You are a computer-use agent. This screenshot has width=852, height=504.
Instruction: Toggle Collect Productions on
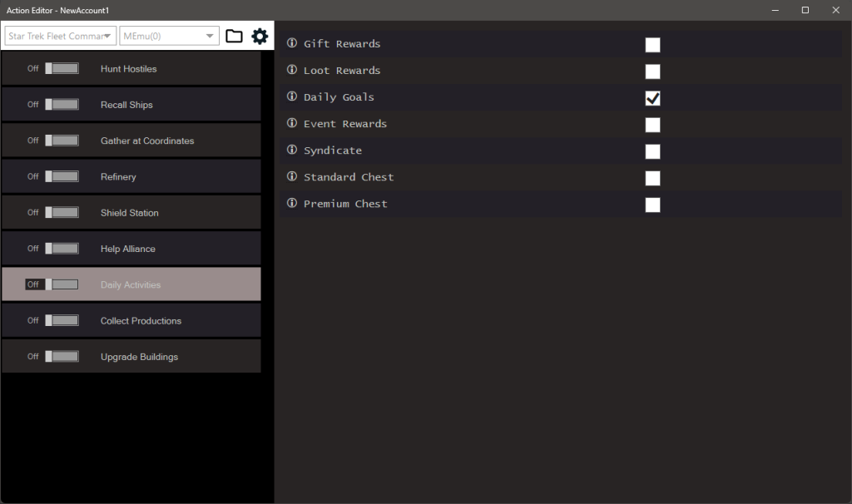coord(62,319)
